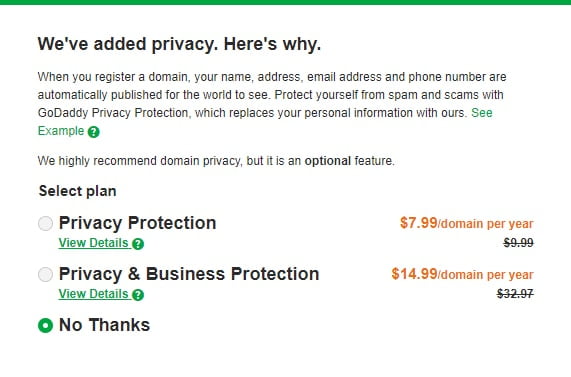Click the 'No Thanks' option label

pyautogui.click(x=105, y=325)
